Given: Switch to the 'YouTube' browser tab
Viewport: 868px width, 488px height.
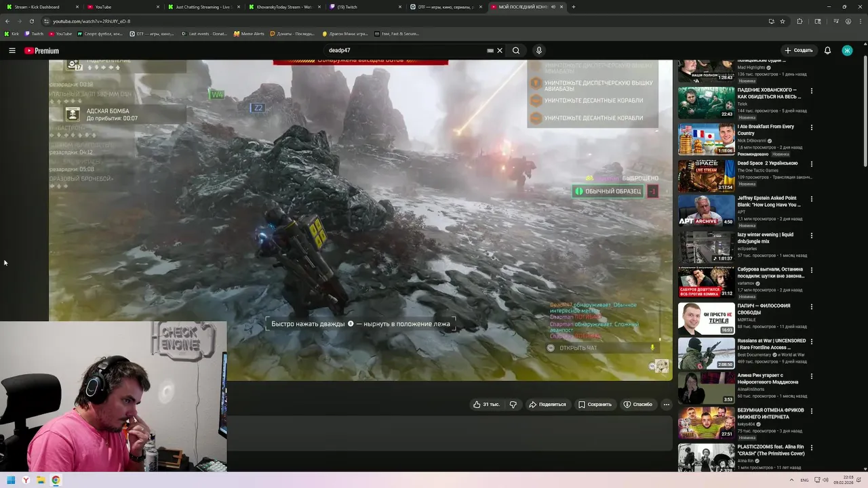Looking at the screenshot, I should click(122, 7).
